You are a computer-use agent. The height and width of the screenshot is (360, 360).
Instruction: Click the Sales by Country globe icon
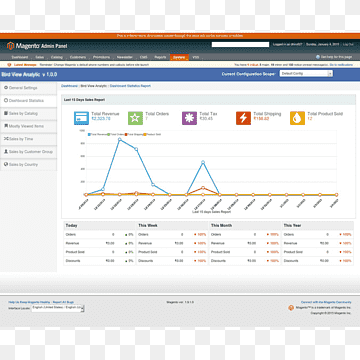[6, 164]
